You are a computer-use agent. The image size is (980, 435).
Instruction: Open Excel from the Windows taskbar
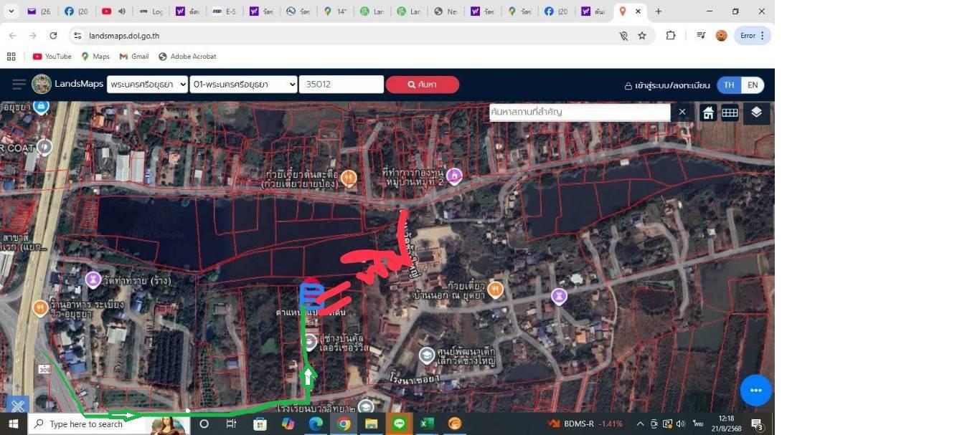pos(427,424)
